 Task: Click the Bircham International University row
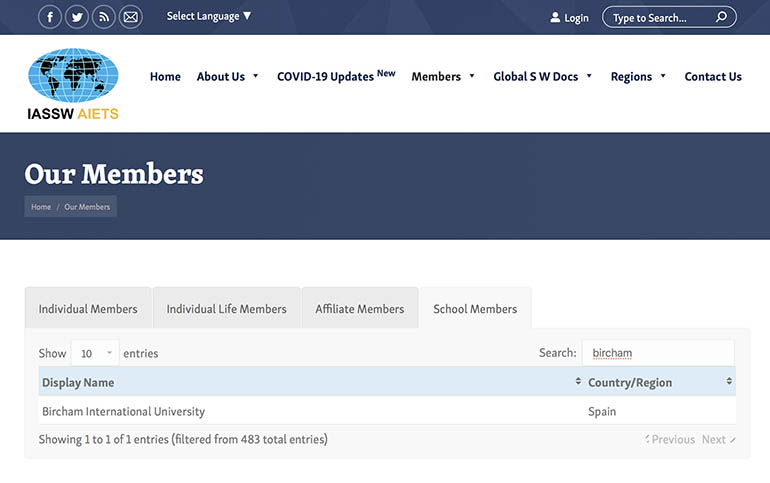[387, 411]
